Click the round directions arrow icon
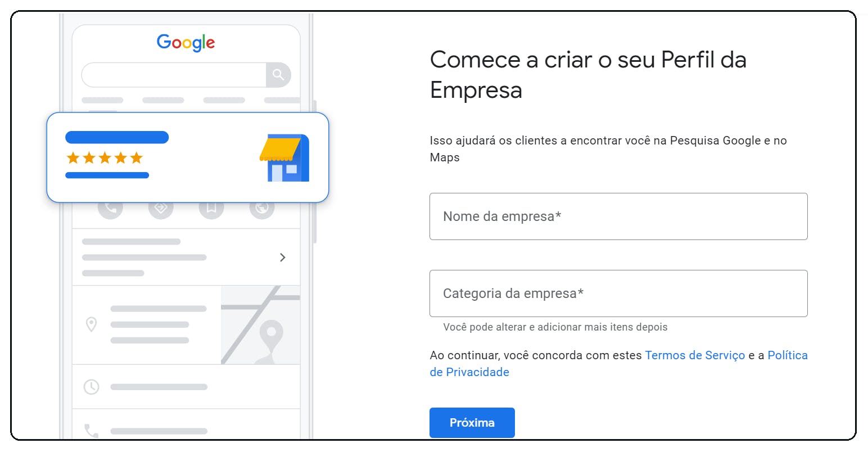 pos(161,209)
